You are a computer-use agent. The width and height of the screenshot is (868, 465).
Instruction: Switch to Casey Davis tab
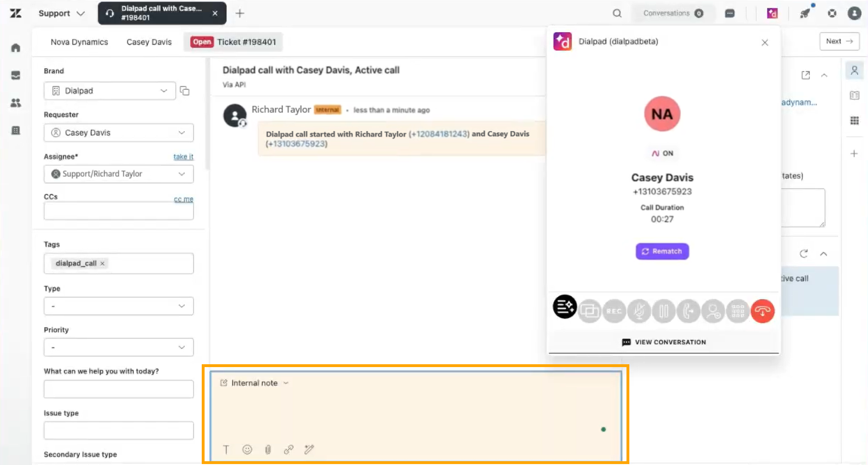tap(149, 42)
